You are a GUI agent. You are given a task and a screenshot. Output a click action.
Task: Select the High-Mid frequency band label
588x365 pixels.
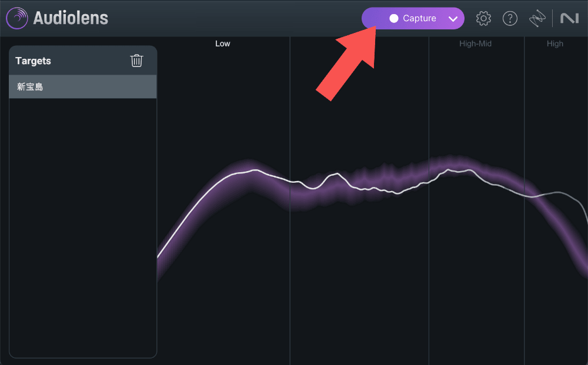[475, 43]
